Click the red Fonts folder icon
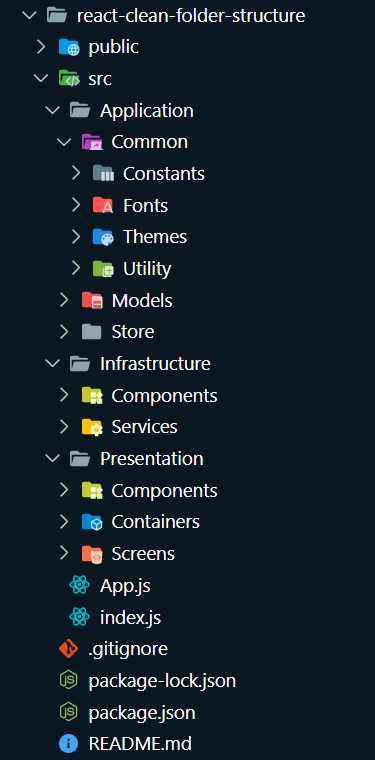Screen dimensions: 375x760 pyautogui.click(x=103, y=206)
